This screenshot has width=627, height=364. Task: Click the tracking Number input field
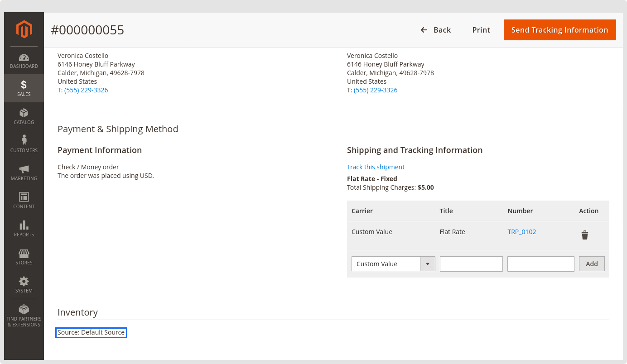point(540,264)
